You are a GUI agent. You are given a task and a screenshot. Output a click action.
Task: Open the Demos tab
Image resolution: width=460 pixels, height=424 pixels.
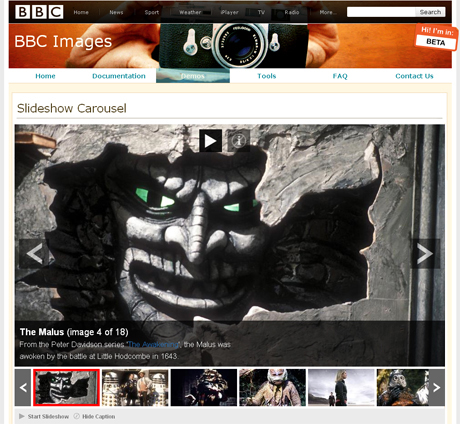coord(193,76)
